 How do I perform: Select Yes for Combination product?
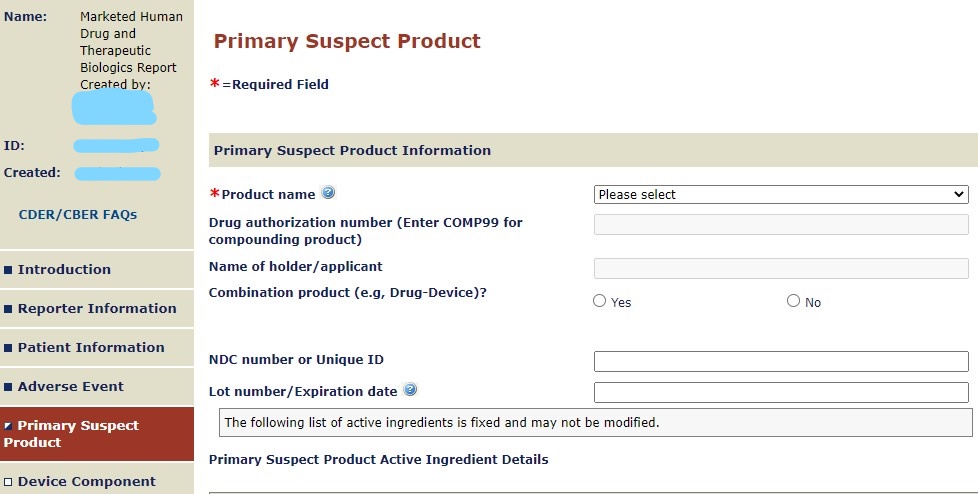tap(600, 301)
